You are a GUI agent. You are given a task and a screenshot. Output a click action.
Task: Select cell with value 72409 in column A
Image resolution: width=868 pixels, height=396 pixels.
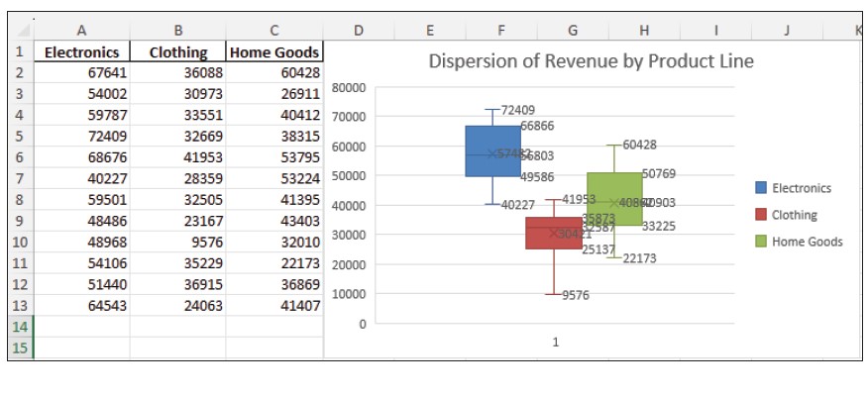click(81, 136)
